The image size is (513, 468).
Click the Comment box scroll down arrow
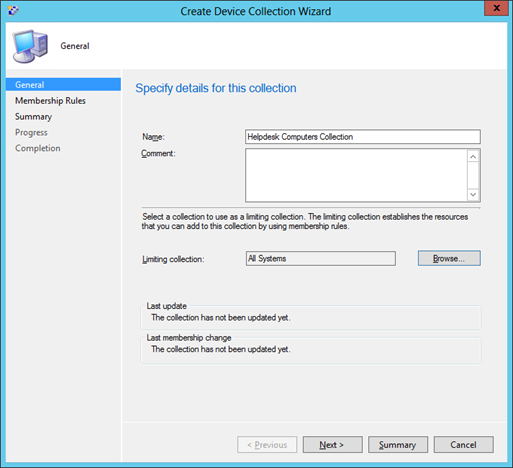click(x=473, y=194)
